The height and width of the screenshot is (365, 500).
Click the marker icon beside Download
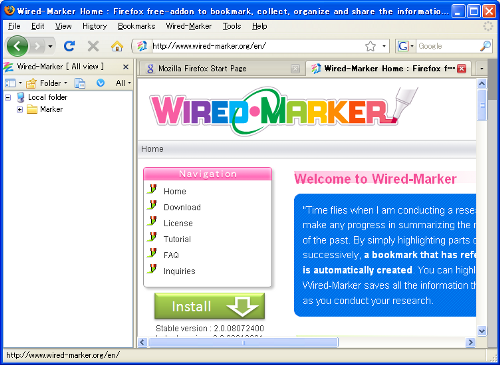pyautogui.click(x=152, y=205)
